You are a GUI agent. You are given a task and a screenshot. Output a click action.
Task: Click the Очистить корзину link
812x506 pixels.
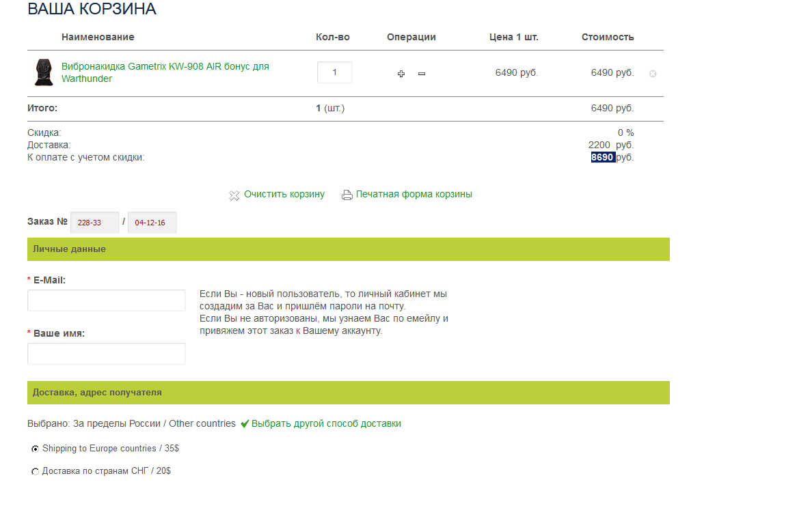click(x=284, y=194)
